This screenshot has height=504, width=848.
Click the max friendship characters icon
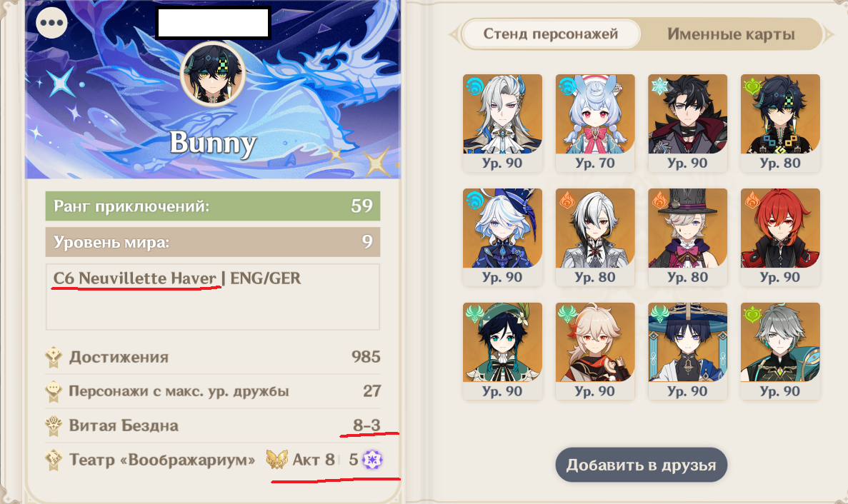click(54, 391)
